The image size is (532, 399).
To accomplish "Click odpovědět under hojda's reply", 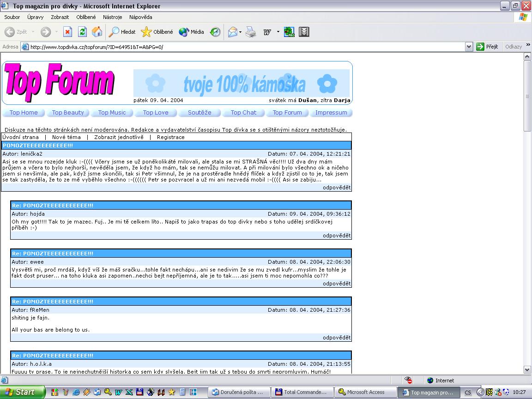I will (x=337, y=236).
